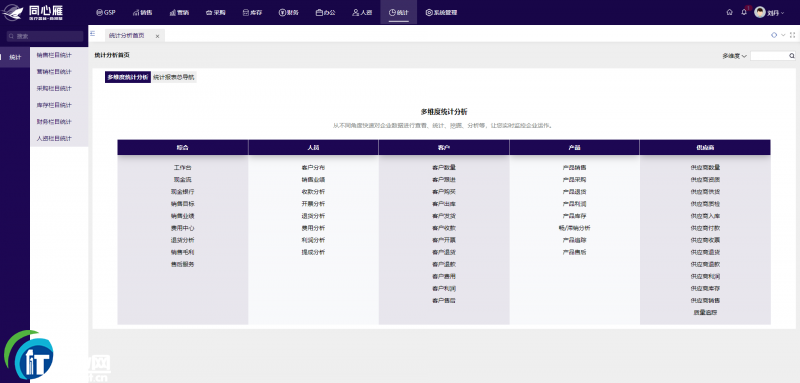The image size is (800, 383).
Task: Click the fullscreen icon on tab bar
Action: (792, 35)
